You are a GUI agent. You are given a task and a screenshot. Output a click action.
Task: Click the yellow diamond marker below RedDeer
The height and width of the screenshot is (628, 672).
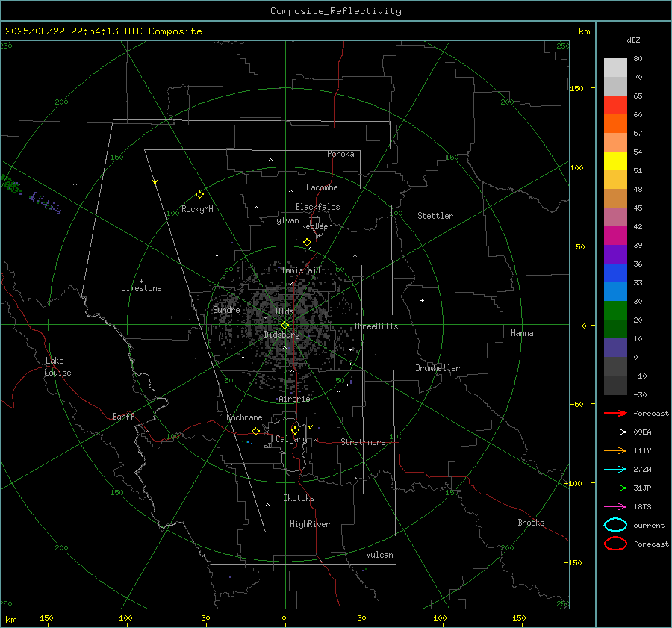tap(307, 243)
